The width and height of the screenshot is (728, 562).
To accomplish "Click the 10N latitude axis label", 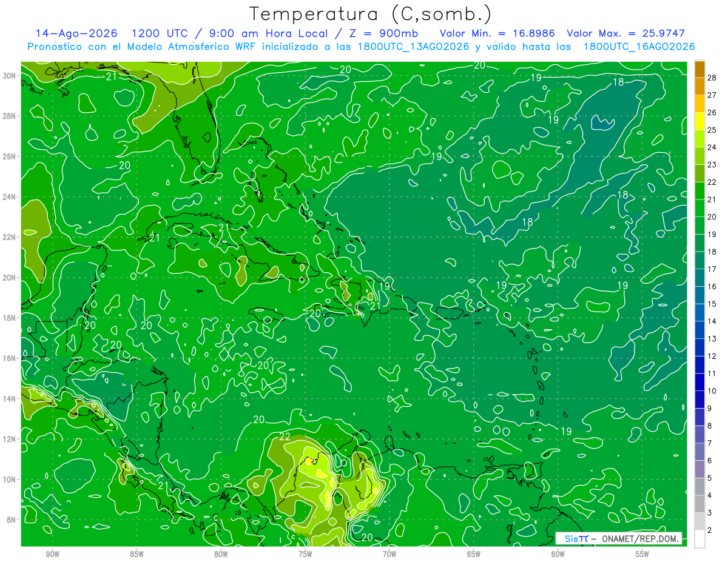I will 10,480.
